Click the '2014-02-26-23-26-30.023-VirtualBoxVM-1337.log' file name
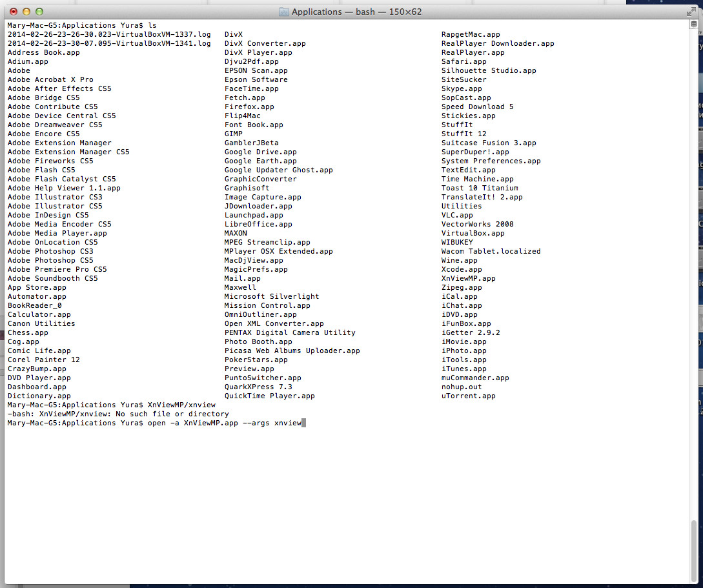703x588 pixels. click(109, 34)
